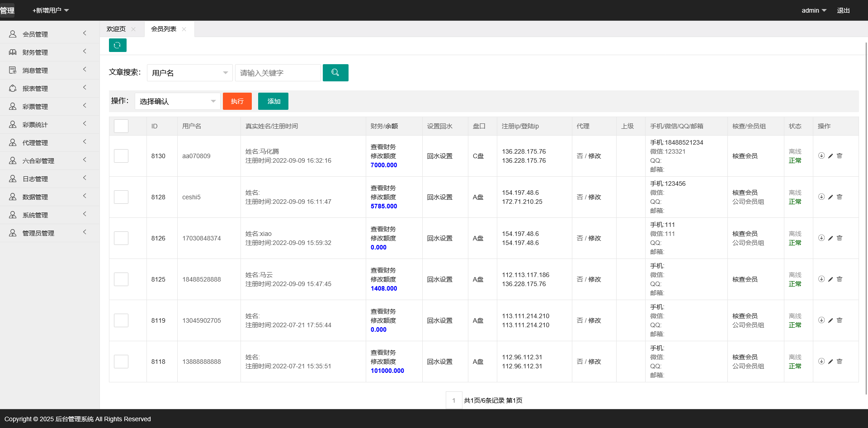The image size is (868, 428).
Task: Open the +新增用户 menu
Action: [50, 10]
